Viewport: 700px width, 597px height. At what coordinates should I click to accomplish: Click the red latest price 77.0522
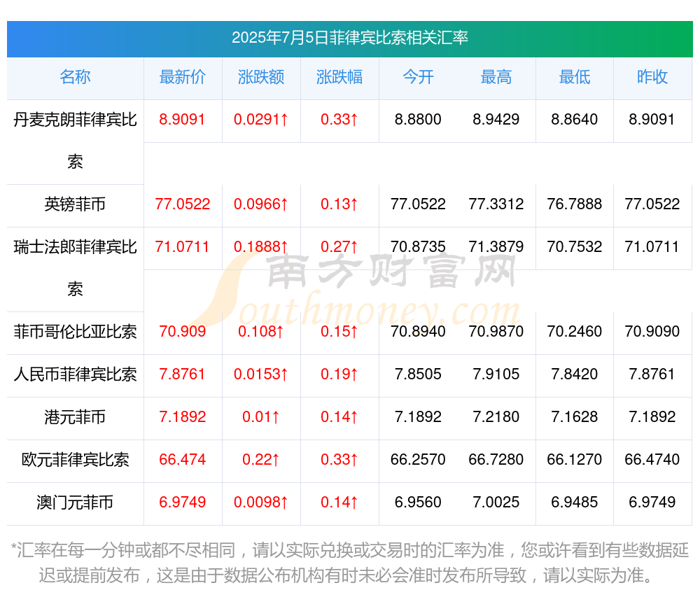(182, 204)
